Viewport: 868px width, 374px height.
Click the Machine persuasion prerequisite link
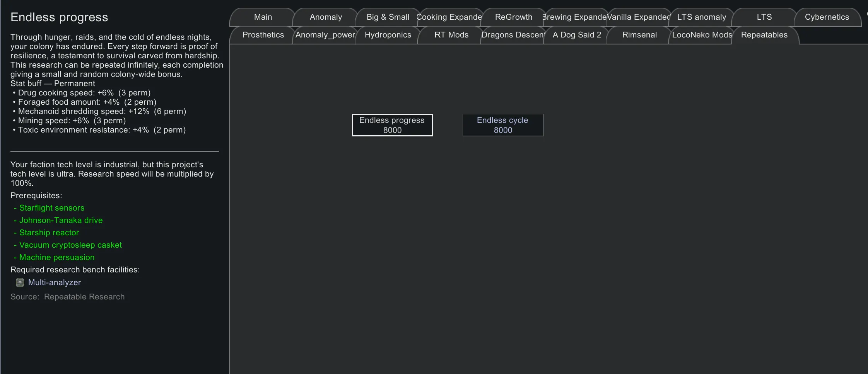[57, 257]
